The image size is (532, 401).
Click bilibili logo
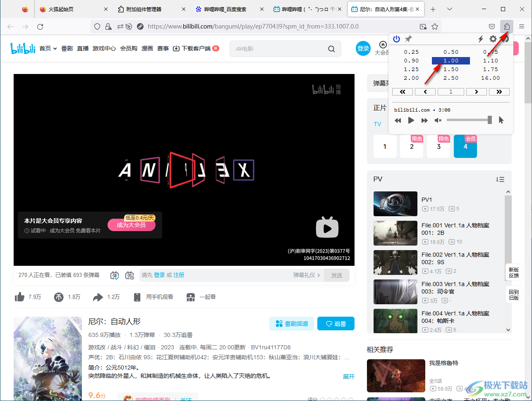[23, 48]
